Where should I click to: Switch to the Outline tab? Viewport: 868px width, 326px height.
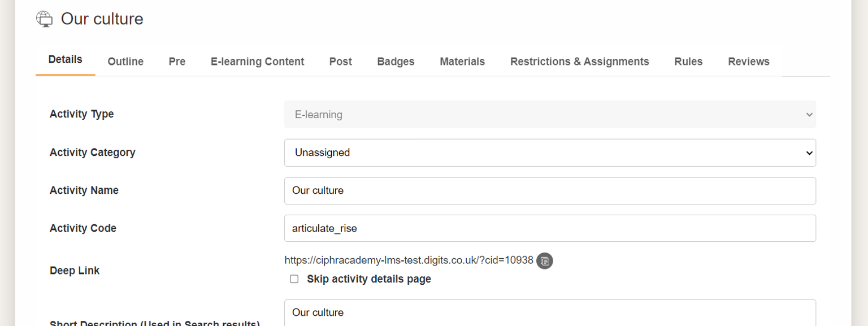click(125, 62)
